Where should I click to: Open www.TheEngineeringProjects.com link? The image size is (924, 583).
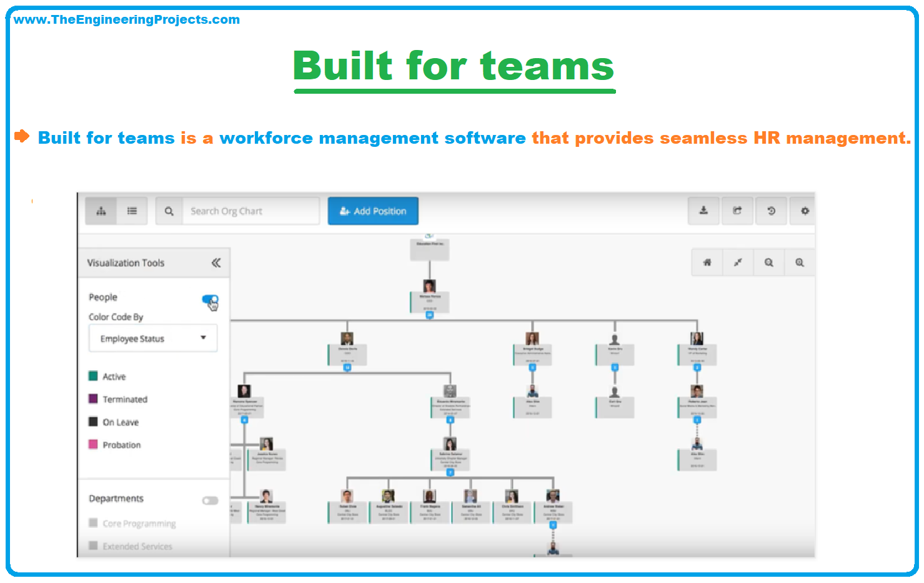coord(126,19)
